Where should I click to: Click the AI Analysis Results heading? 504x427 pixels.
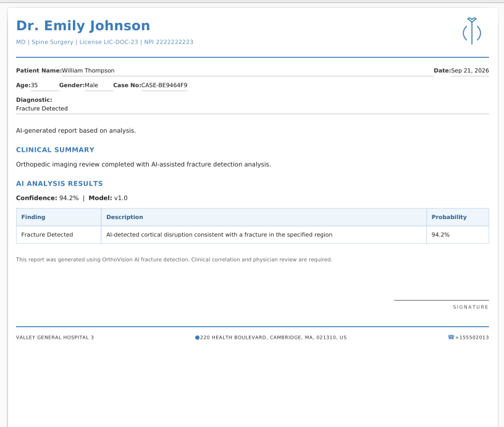click(x=59, y=184)
